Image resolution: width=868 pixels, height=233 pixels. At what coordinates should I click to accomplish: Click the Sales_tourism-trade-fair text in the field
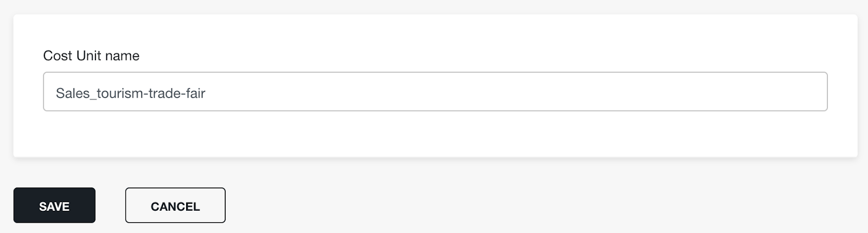coord(131,93)
